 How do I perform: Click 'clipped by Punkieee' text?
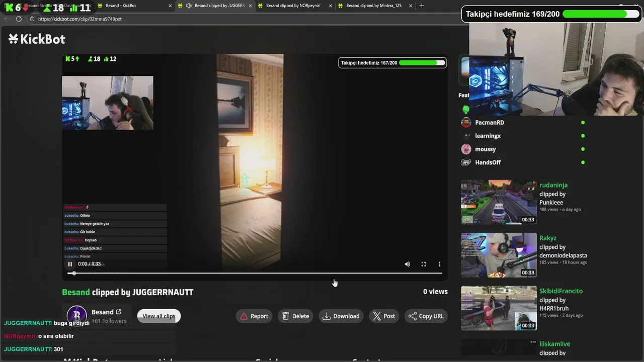pos(552,198)
